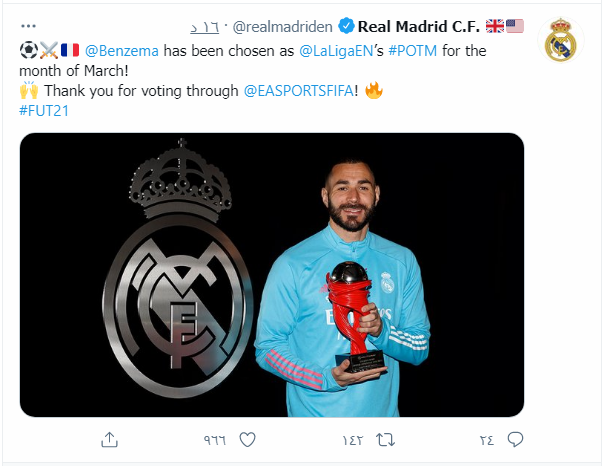Click the #POTM hashtag
This screenshot has width=605, height=466.
[x=409, y=50]
